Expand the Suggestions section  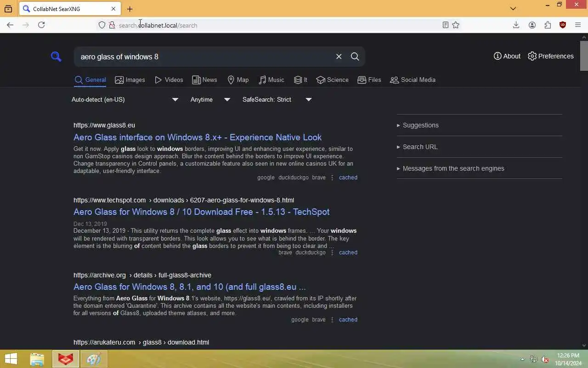point(479,125)
